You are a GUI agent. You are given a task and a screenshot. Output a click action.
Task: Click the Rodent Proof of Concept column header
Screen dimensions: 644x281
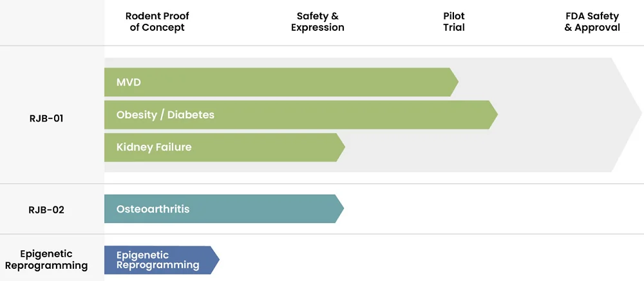point(157,22)
